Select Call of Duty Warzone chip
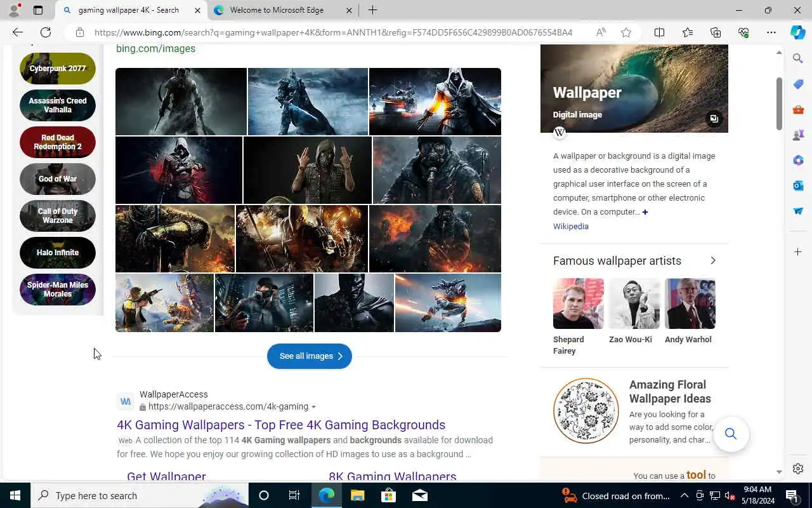Viewport: 812px width, 508px height. pos(58,216)
